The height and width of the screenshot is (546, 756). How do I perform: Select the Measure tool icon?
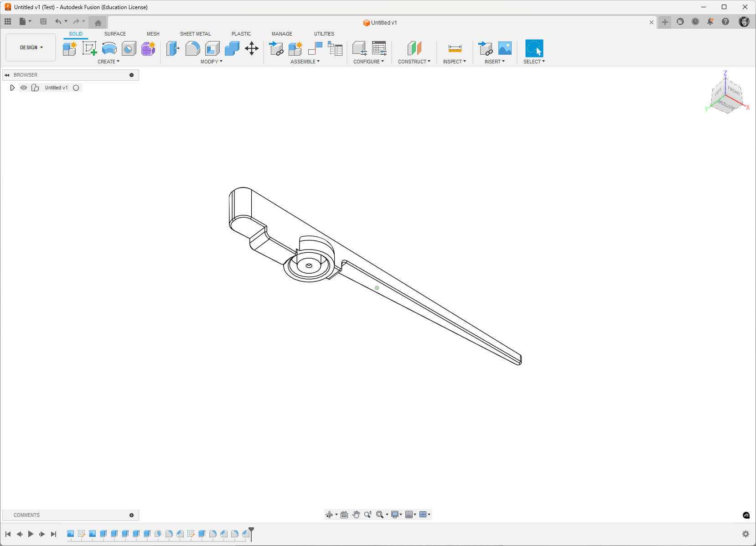tap(455, 48)
